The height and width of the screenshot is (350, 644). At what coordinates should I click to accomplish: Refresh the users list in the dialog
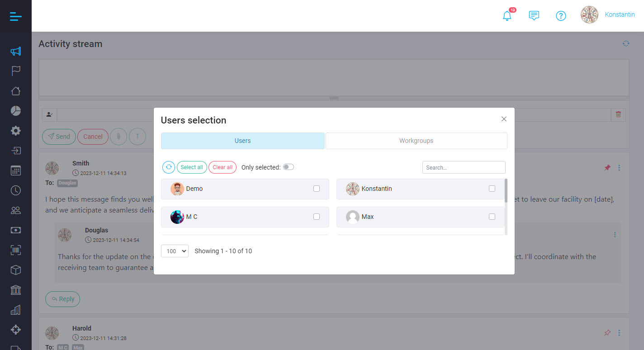(x=168, y=167)
